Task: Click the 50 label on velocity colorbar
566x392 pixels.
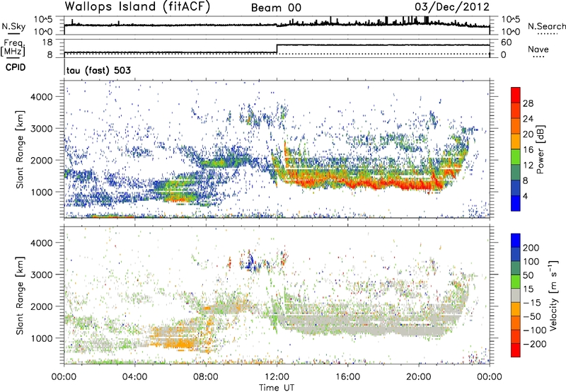Action: 528,275
